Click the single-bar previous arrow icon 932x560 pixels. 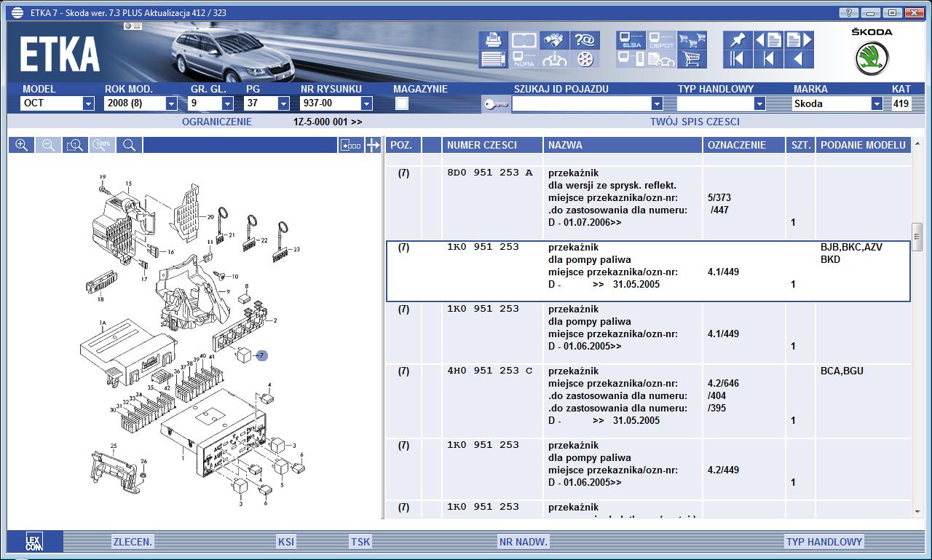pos(768,59)
